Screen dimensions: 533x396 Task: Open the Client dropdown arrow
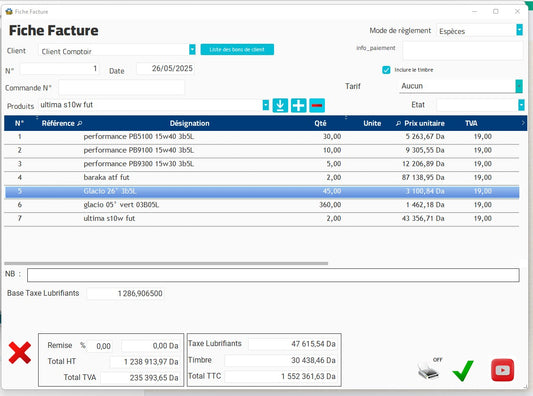tap(192, 50)
